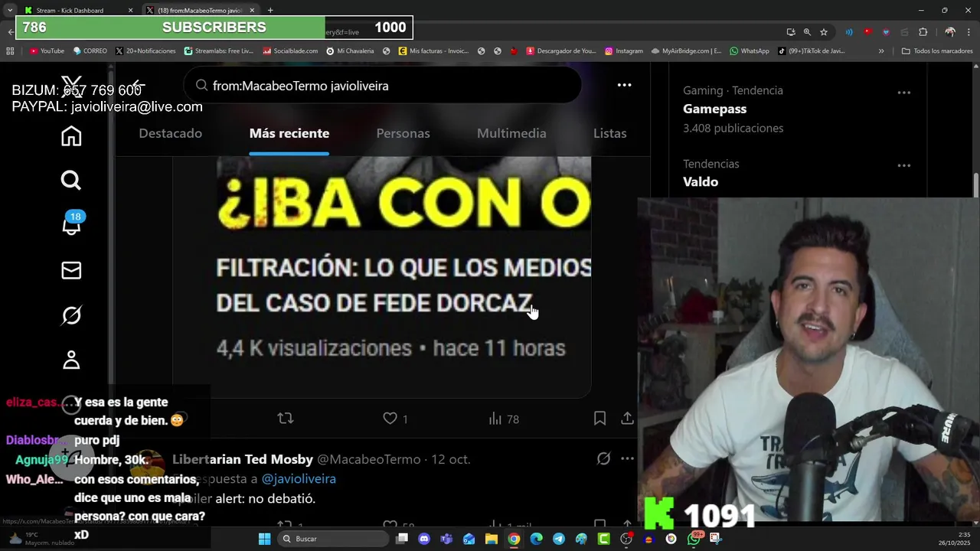Viewport: 980px width, 551px height.
Task: Open Todos los marcadores folder
Action: coord(936,51)
